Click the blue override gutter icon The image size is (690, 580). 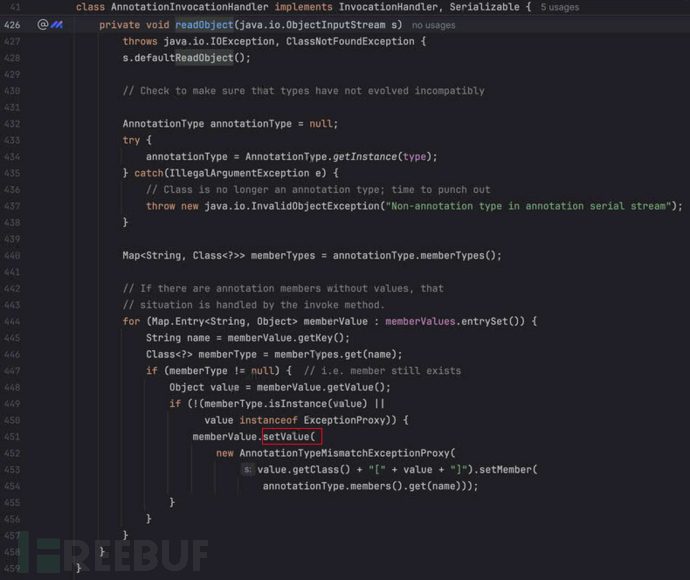[57, 25]
